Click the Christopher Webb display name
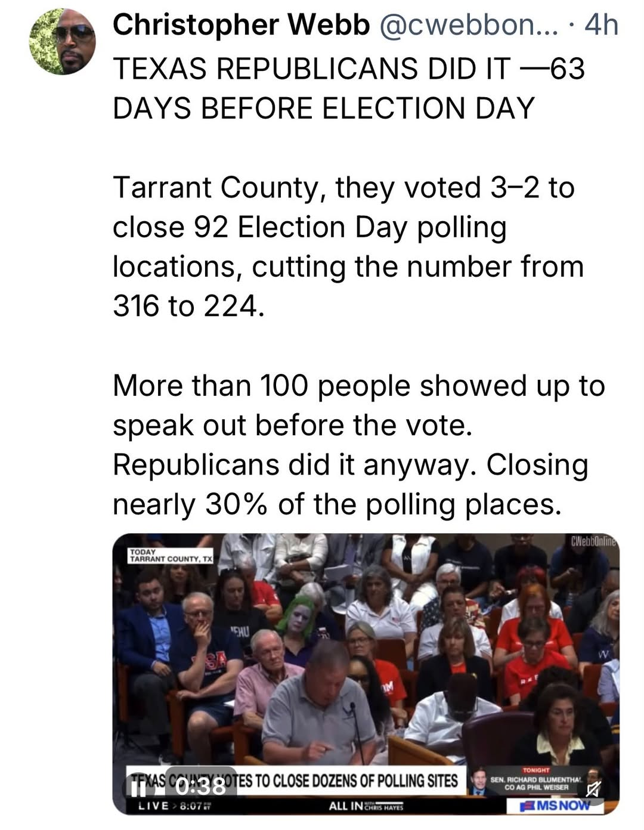 (x=241, y=25)
